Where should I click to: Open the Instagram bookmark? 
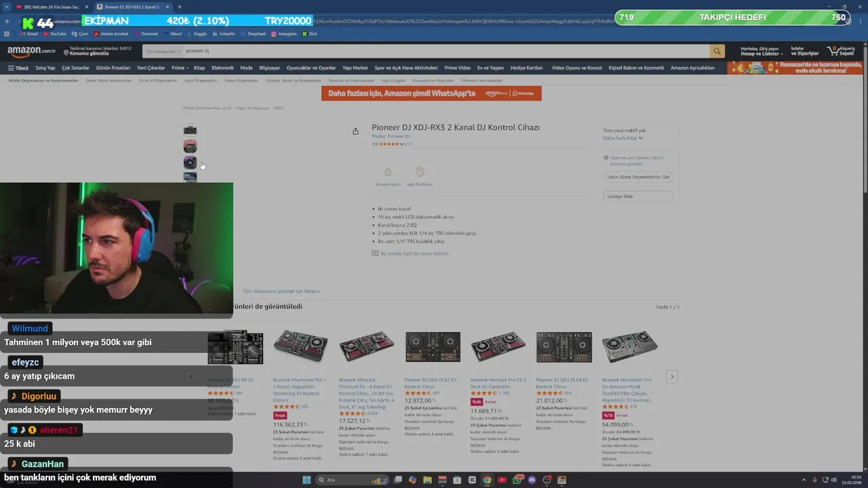(x=284, y=33)
